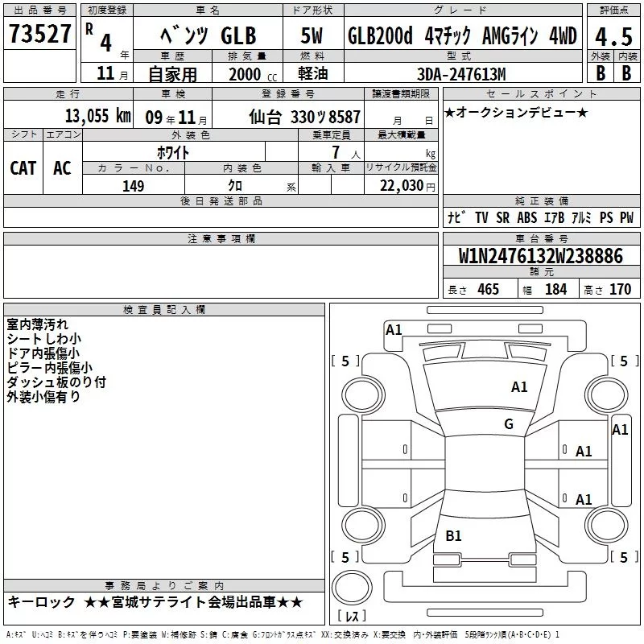Image resolution: width=644 pixels, height=644 pixels.
Task: Click the lot number 73527
Action: [x=39, y=35]
